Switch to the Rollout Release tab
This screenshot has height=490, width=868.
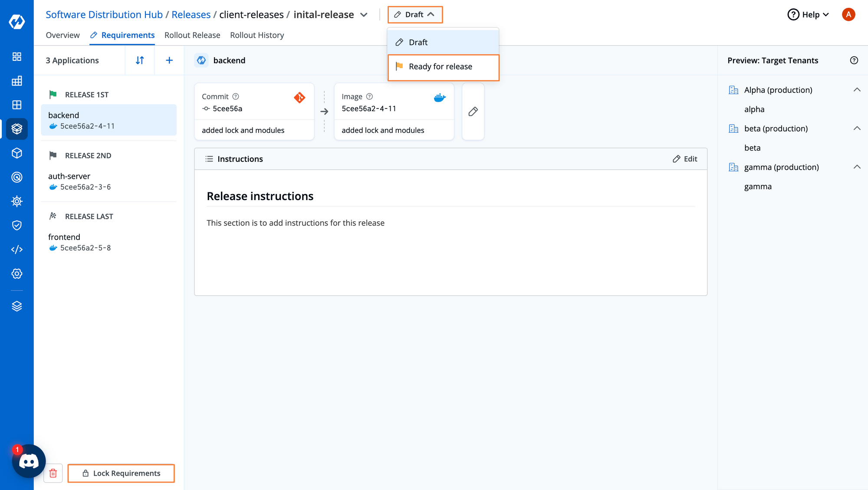click(192, 35)
